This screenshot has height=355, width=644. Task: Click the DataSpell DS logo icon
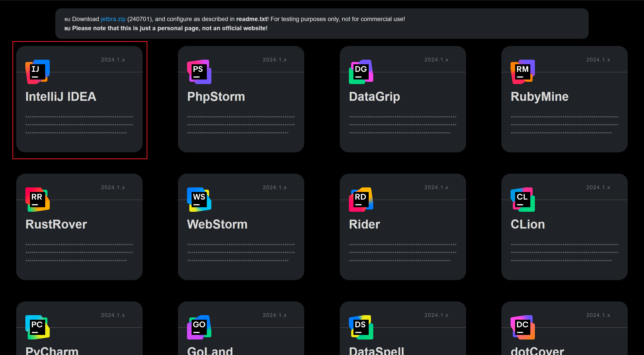[x=361, y=327]
